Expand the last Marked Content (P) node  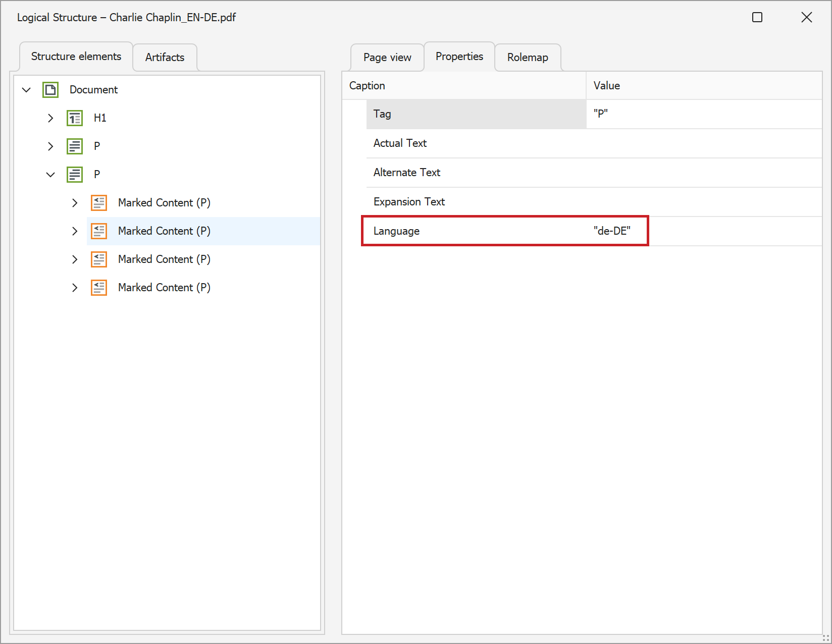[75, 288]
